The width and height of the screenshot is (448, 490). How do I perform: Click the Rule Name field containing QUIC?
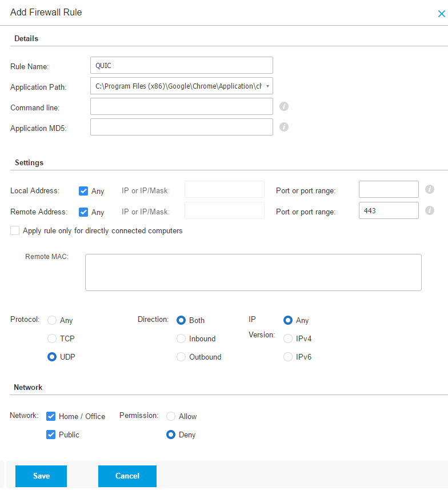pos(181,65)
